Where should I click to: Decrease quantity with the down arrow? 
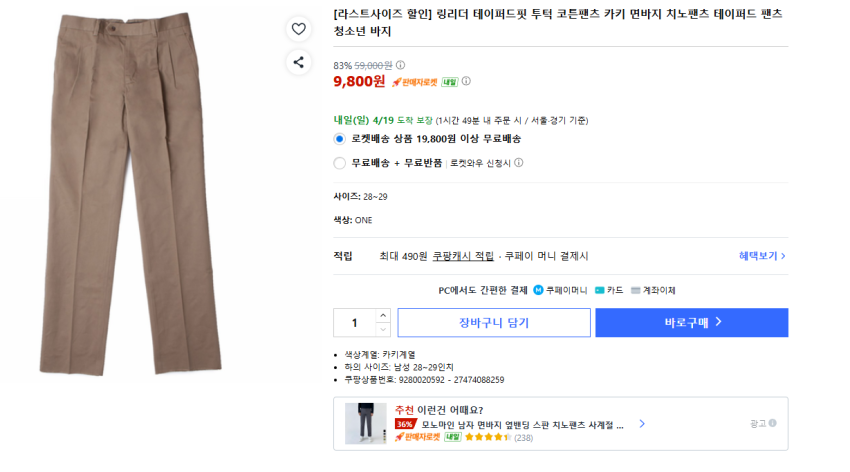click(x=383, y=330)
